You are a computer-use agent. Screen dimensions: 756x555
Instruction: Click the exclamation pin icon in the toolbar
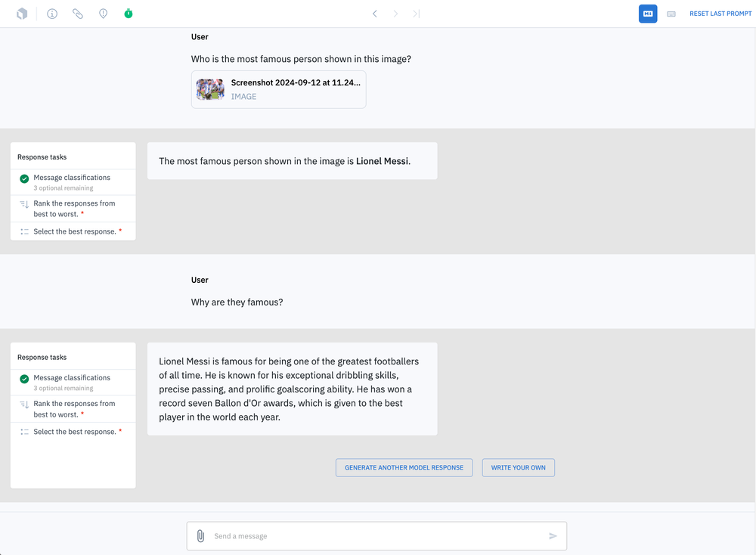(103, 13)
